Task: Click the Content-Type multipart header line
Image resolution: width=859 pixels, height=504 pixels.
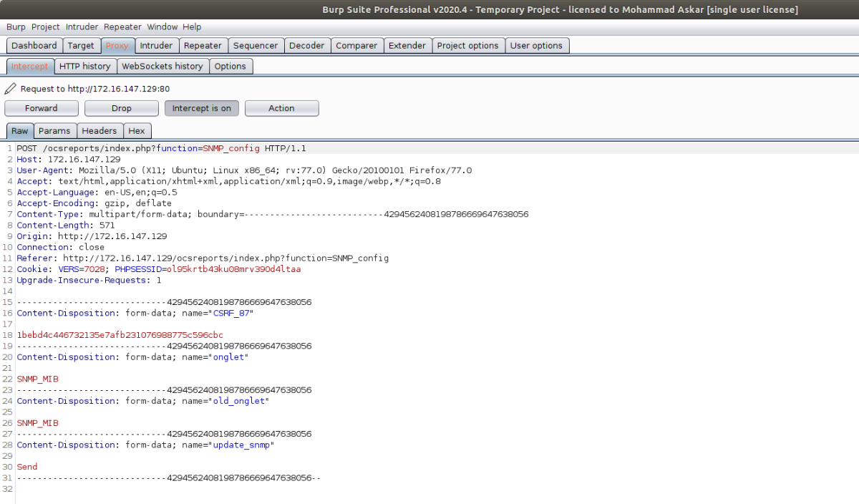Action: pyautogui.click(x=273, y=214)
